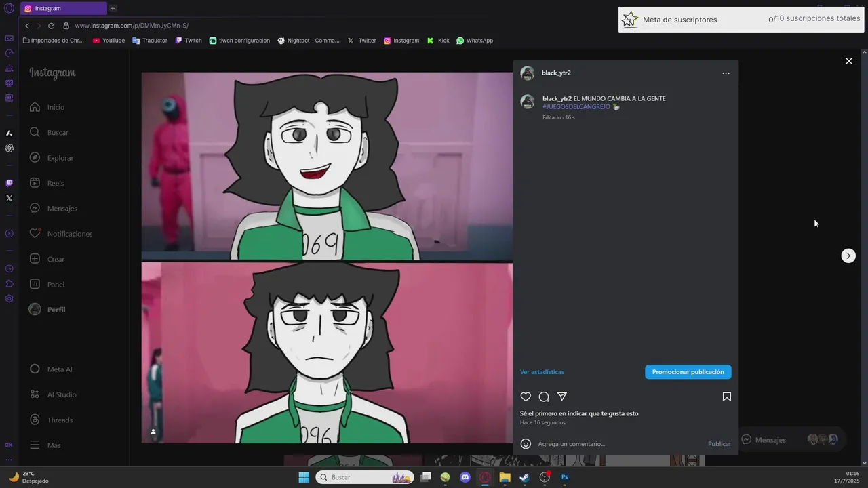
Task: Click the Promocionar publicación button
Action: tap(688, 372)
